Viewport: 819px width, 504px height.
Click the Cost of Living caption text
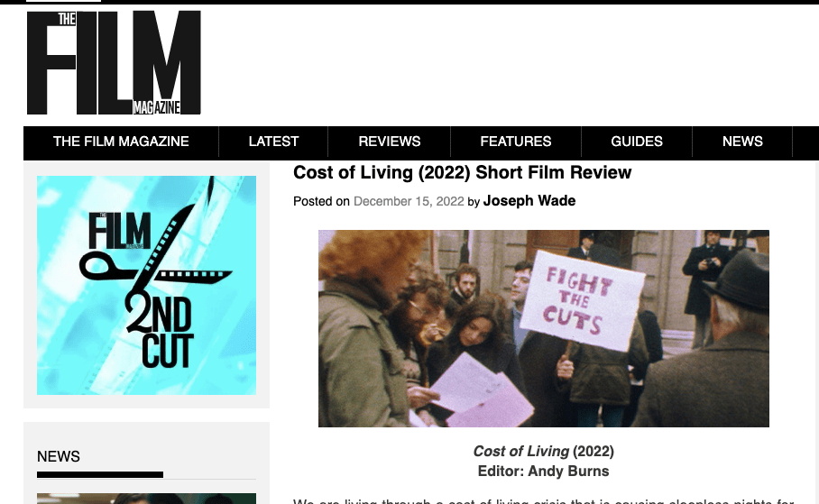[543, 451]
